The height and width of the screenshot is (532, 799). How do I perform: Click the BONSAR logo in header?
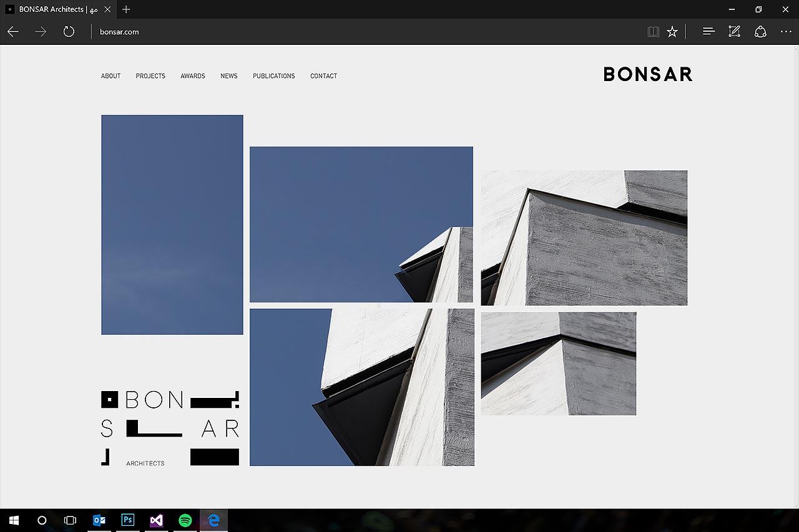(x=648, y=74)
